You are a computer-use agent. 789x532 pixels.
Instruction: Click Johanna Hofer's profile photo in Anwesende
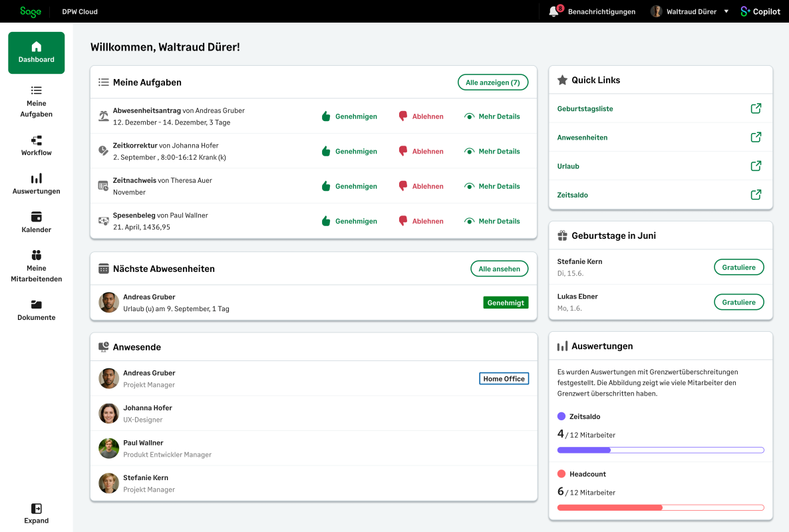click(109, 414)
